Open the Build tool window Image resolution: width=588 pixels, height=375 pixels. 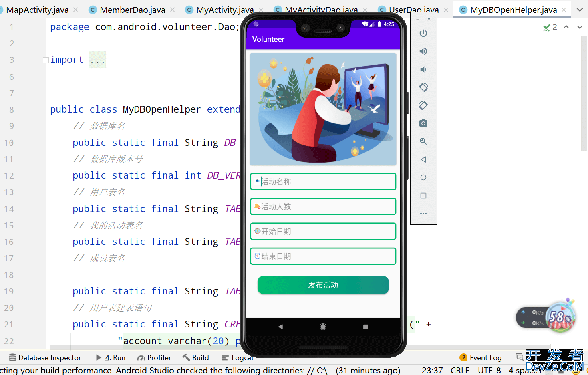[196, 358]
